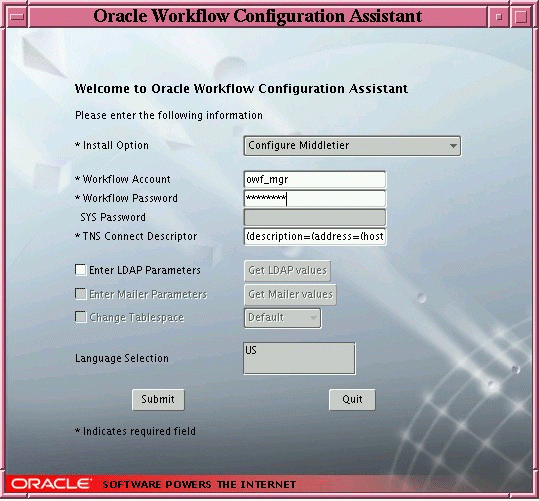Click 'Software Powers the Internet' footer text

(199, 485)
